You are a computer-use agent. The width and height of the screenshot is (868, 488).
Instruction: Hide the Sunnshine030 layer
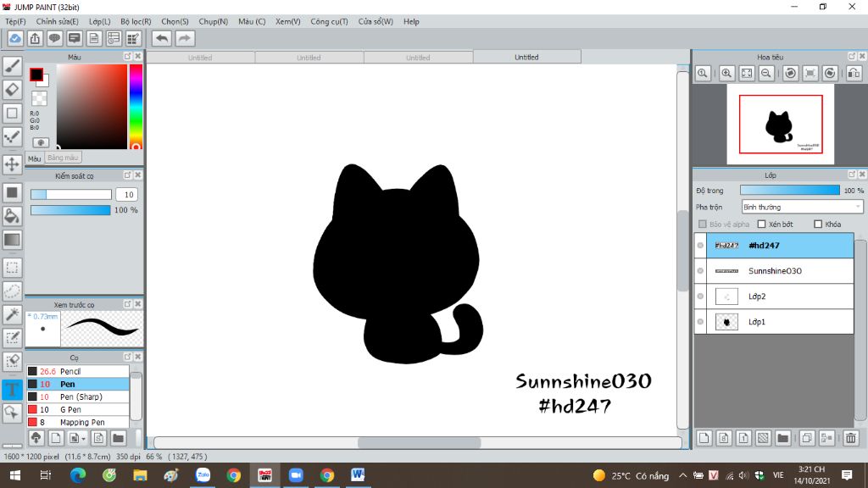pos(700,270)
